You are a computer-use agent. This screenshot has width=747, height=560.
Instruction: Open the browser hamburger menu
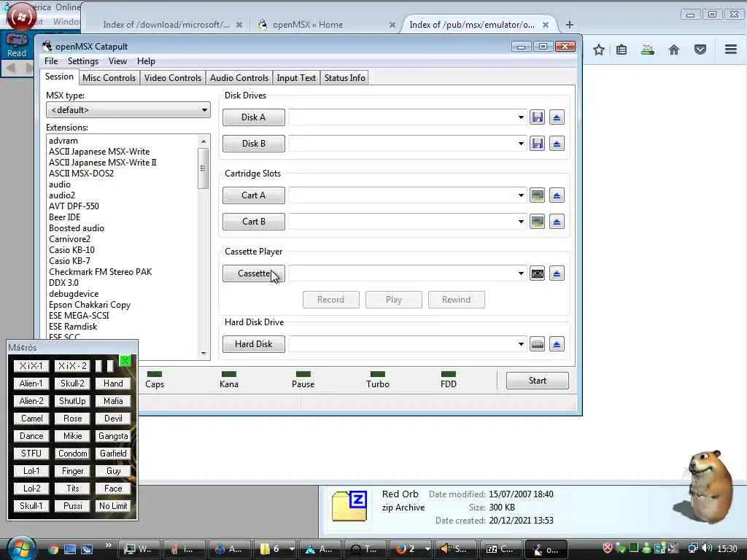pos(731,49)
